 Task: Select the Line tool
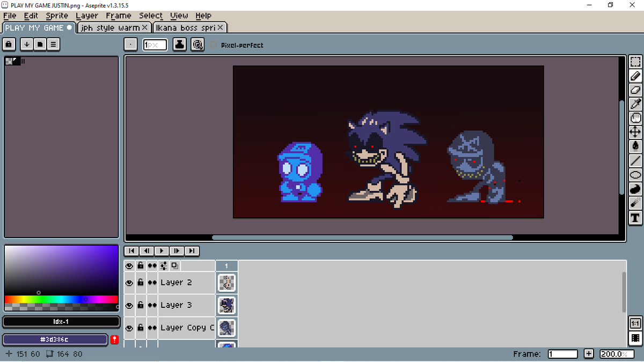635,160
